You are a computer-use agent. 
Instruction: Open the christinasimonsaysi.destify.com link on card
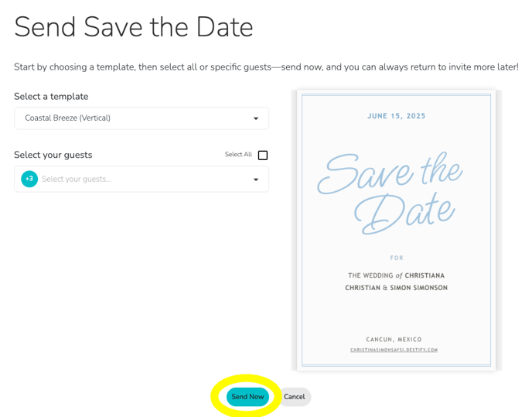click(394, 350)
